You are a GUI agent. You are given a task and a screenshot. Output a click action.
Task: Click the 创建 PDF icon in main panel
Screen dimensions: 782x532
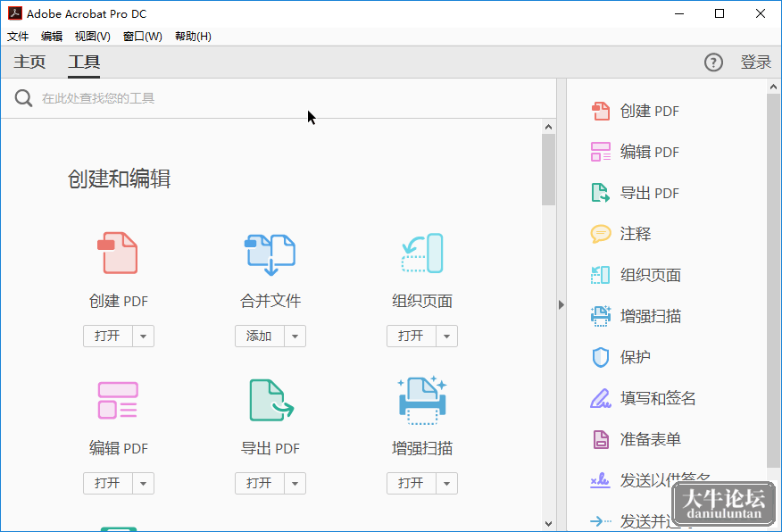pos(118,253)
